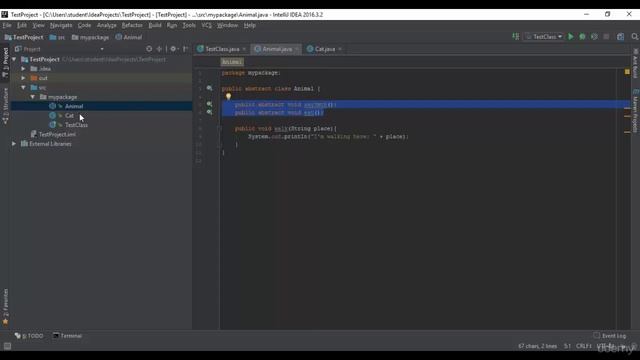The image size is (640, 360).
Task: Click the stop process square icon
Action: [606, 37]
